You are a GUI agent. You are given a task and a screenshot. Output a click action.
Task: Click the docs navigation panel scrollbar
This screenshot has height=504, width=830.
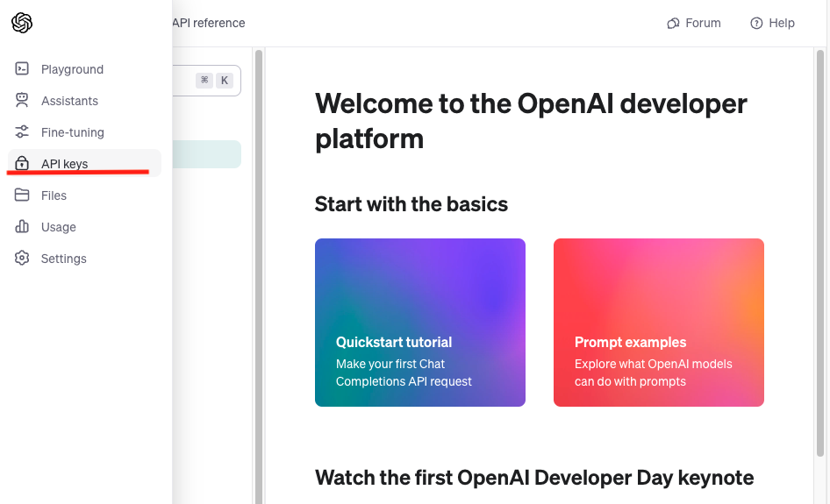pos(258,275)
